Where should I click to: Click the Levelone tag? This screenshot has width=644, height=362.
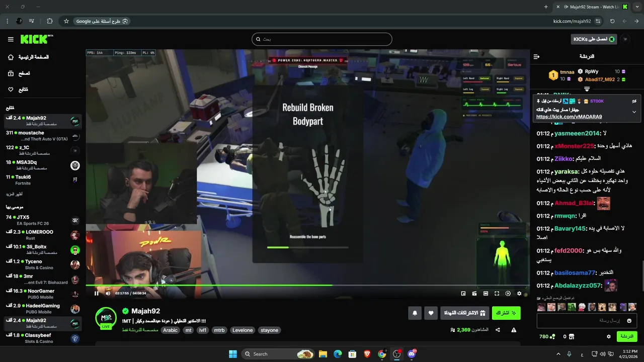coord(243,330)
